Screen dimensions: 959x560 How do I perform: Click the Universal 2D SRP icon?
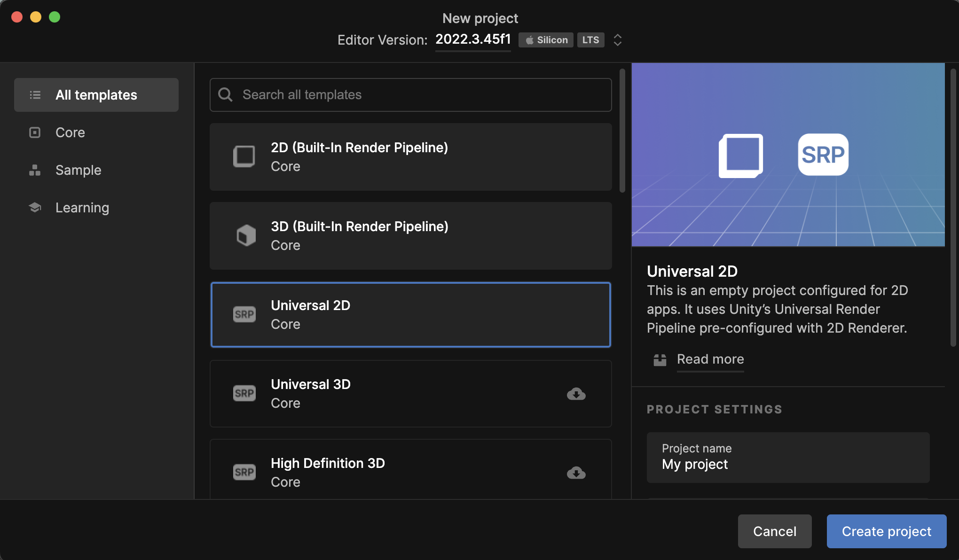244,314
